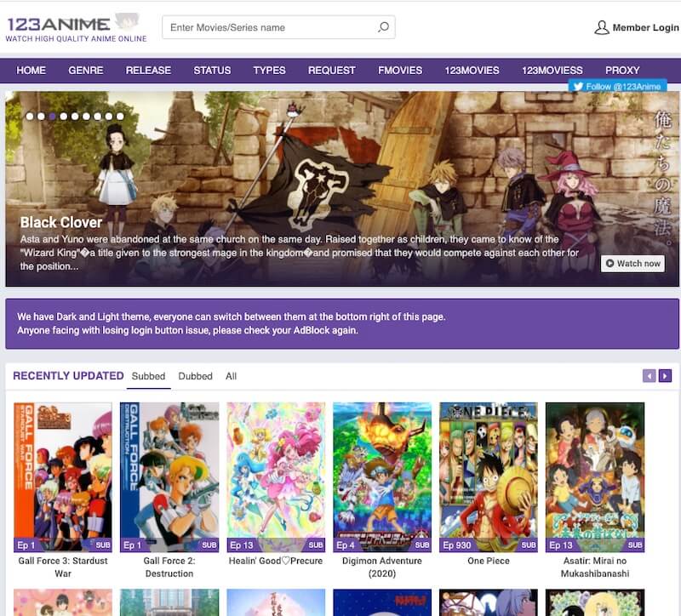Open the 123MOVIES menu link
Viewport: 681px width, 616px height.
[472, 71]
